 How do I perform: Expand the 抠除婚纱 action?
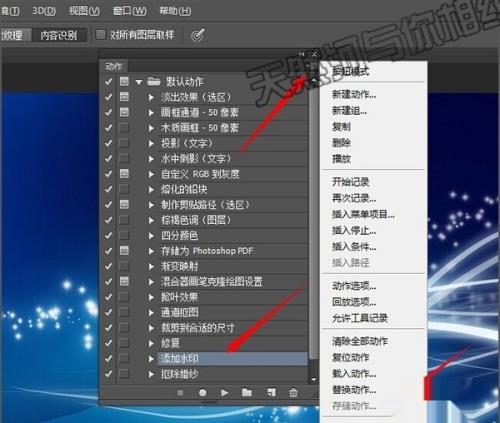[151, 374]
